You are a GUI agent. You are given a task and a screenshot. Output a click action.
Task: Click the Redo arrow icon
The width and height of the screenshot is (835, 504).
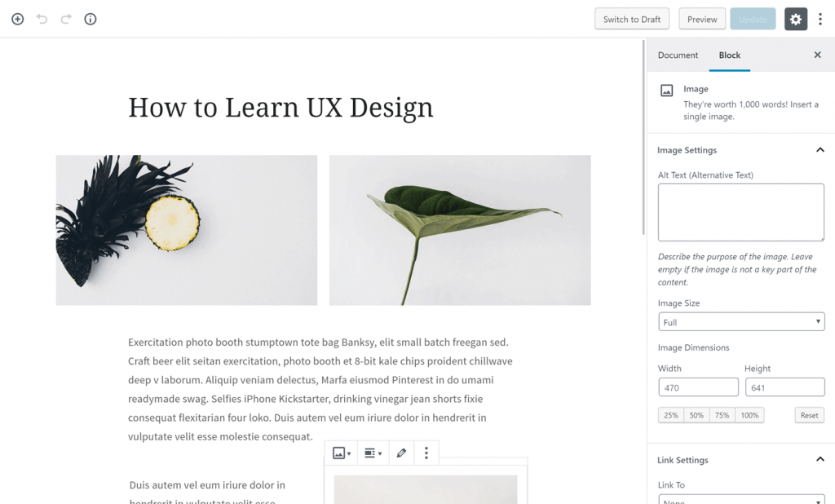66,19
